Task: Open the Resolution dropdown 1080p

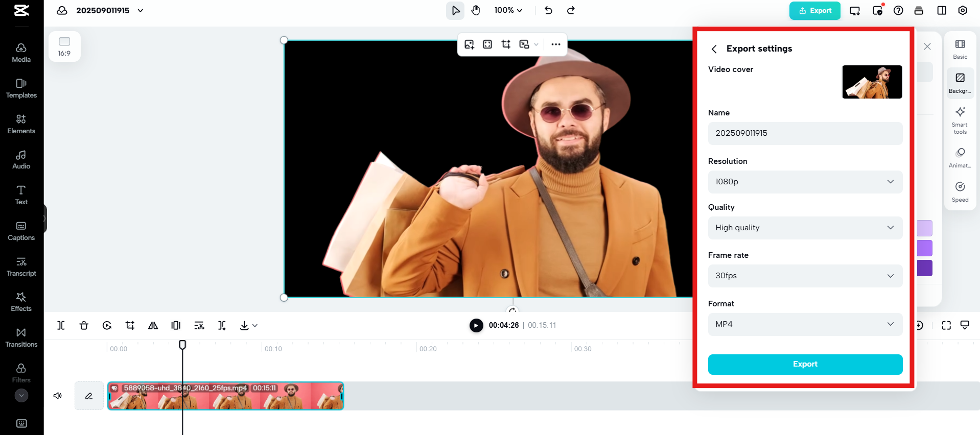Action: (x=805, y=182)
